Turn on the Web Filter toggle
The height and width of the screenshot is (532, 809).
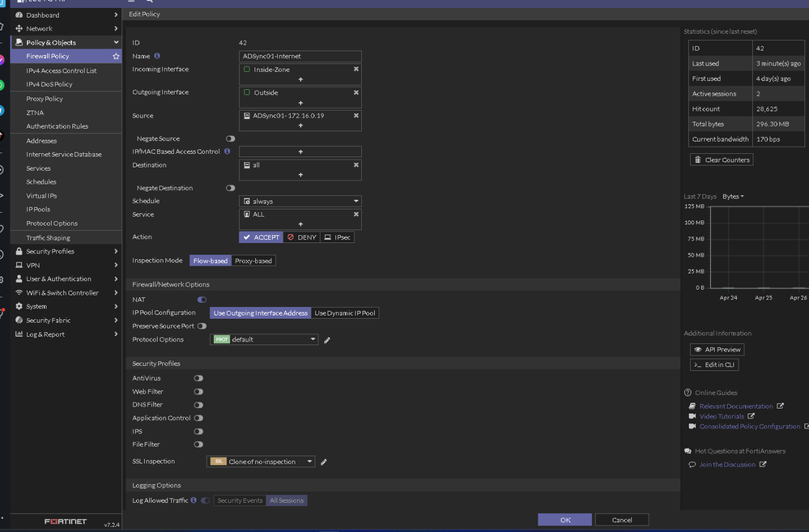coord(198,392)
